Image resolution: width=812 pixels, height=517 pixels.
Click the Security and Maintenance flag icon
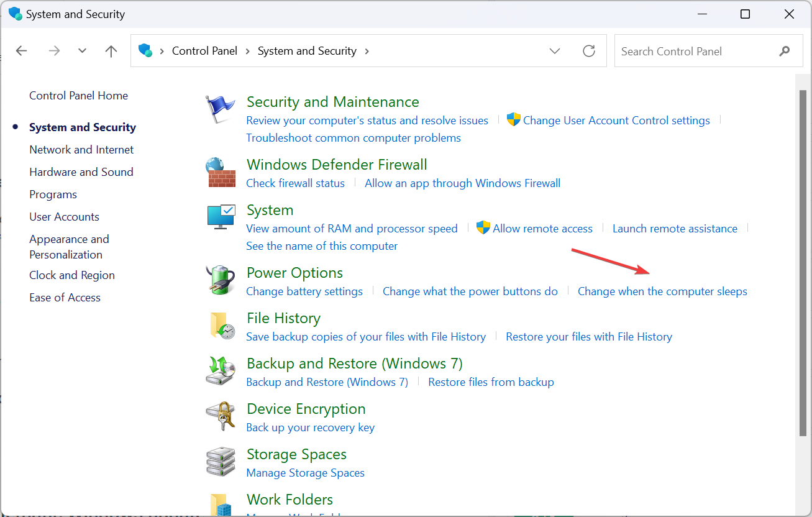pos(221,110)
